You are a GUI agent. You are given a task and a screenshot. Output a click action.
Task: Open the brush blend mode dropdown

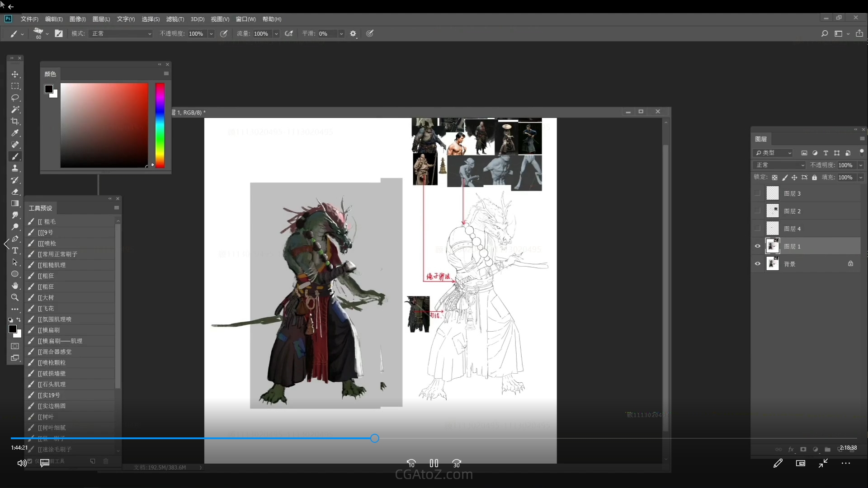pyautogui.click(x=121, y=33)
